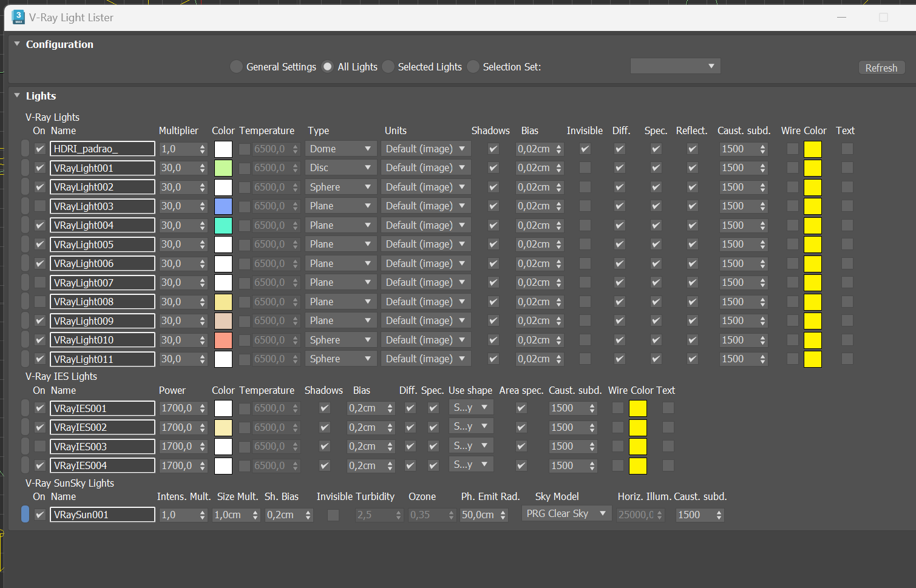Open the color swatch for VRayLight001
Image resolution: width=916 pixels, height=588 pixels.
tap(223, 168)
